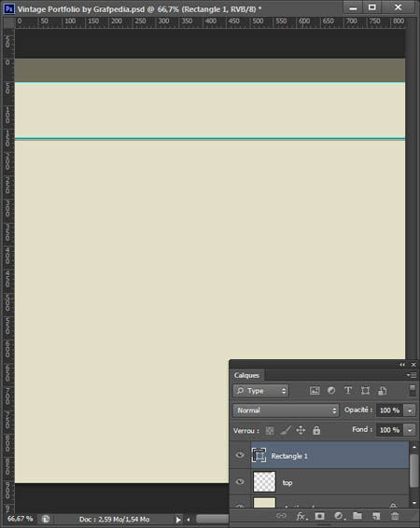
Task: Create a new layer group
Action: (x=357, y=516)
